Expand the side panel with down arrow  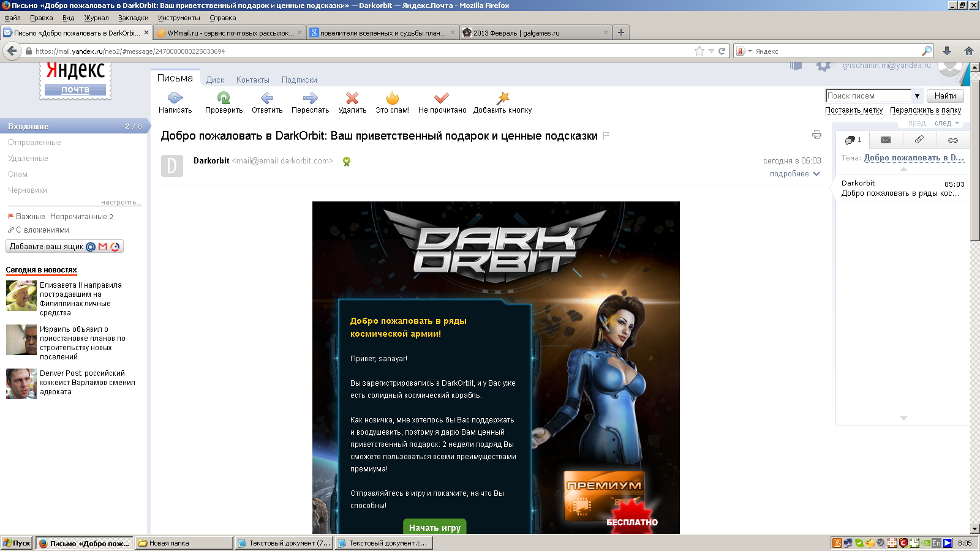tap(903, 418)
